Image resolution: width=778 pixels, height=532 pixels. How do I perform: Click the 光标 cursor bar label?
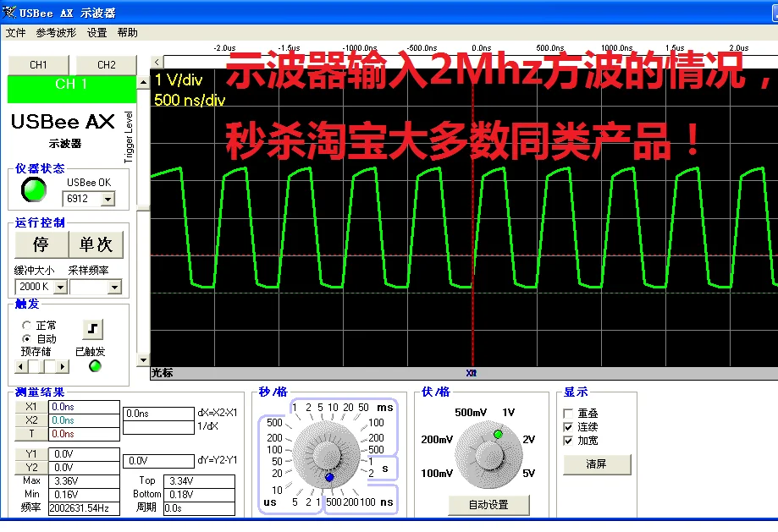[x=163, y=373]
